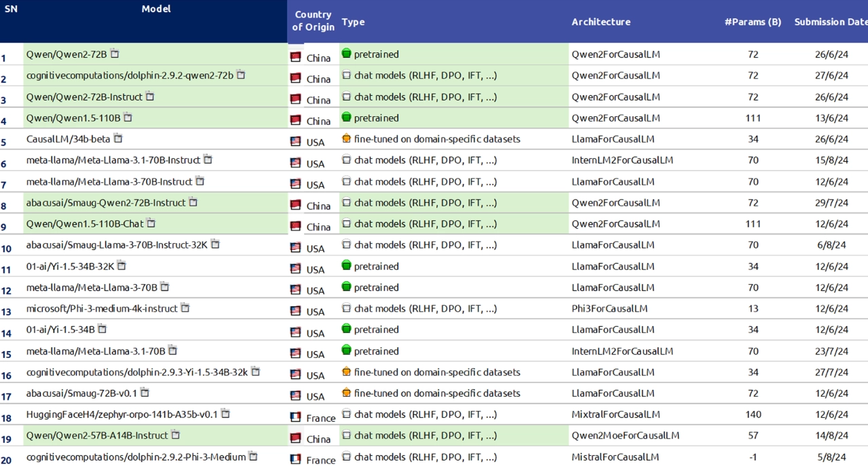Click copy icon next to Qwen/Qwen2-72B

115,54
